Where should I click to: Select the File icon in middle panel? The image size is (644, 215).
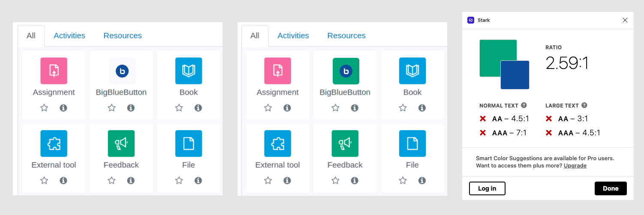pyautogui.click(x=412, y=143)
